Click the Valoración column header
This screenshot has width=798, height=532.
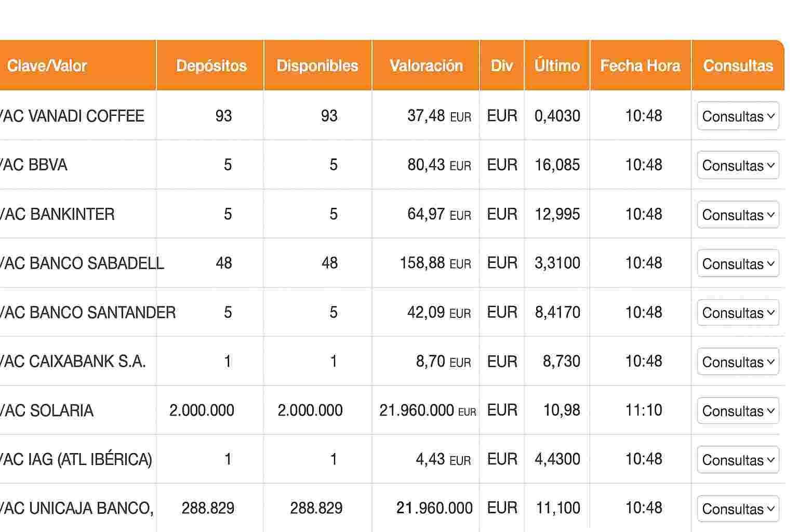[426, 66]
